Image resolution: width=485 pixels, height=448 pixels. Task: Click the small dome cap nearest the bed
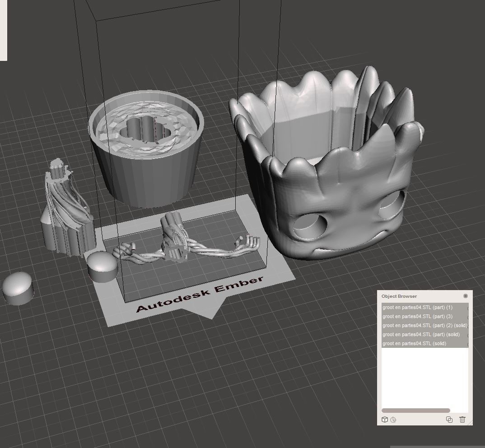pos(102,267)
